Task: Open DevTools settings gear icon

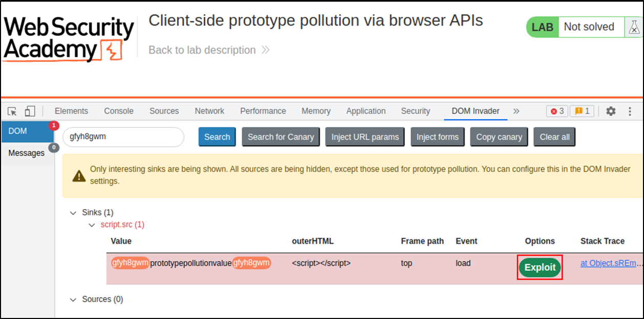Action: click(610, 111)
